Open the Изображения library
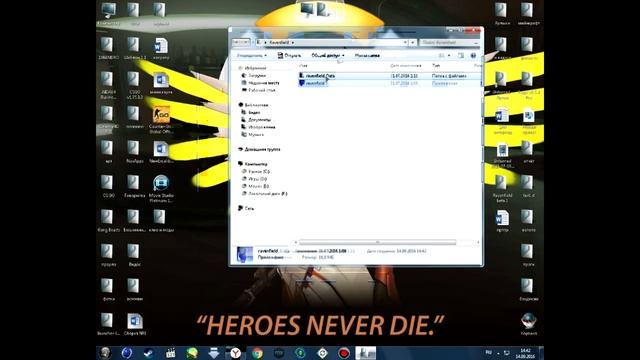The image size is (640, 360). tap(261, 127)
